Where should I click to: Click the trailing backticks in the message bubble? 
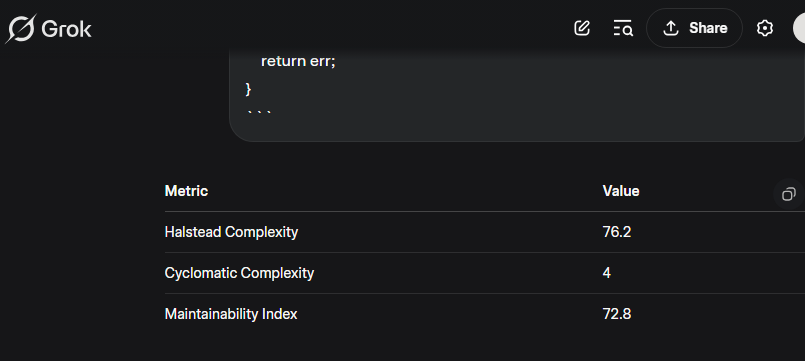(x=259, y=112)
